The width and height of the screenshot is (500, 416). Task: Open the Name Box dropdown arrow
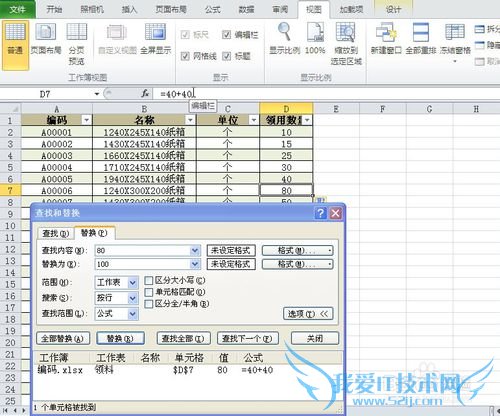[97, 94]
